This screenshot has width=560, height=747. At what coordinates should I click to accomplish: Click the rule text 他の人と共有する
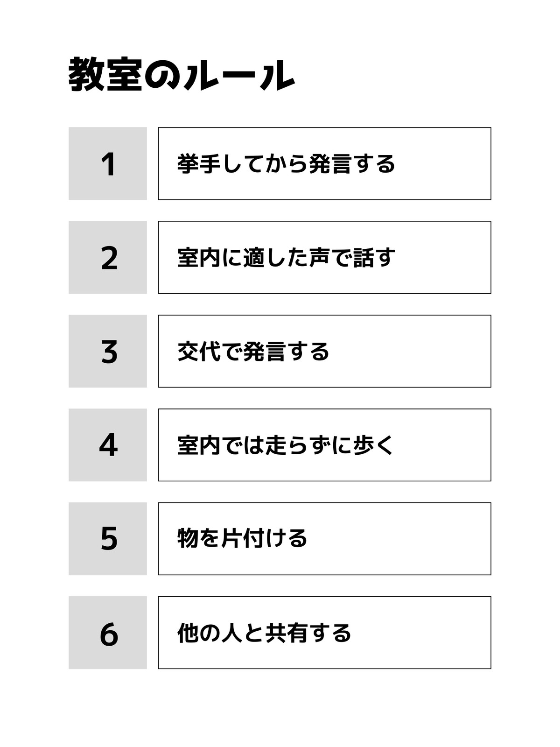(x=264, y=633)
